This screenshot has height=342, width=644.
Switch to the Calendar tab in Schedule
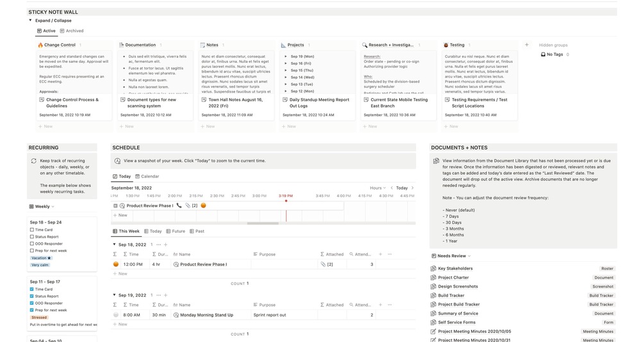click(x=147, y=177)
